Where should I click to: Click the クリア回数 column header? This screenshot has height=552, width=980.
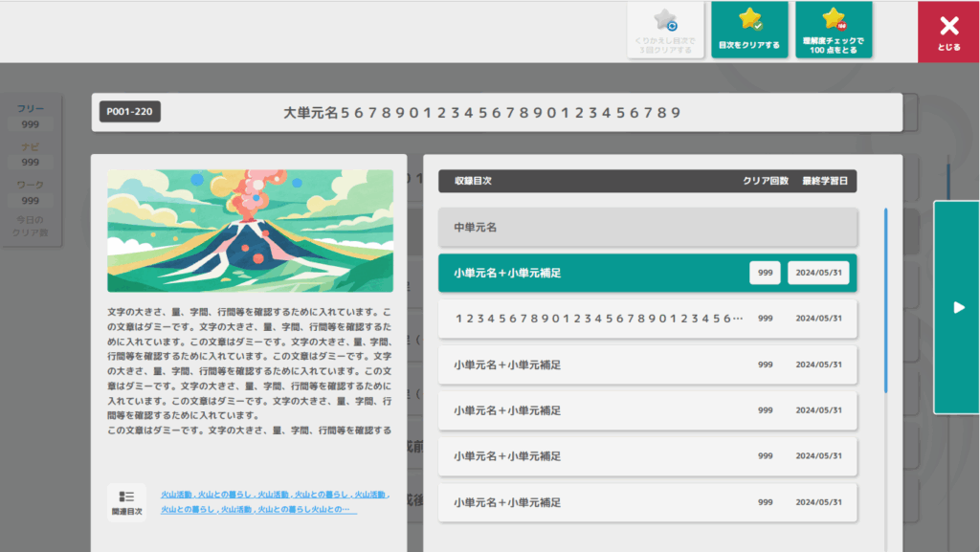coord(766,181)
